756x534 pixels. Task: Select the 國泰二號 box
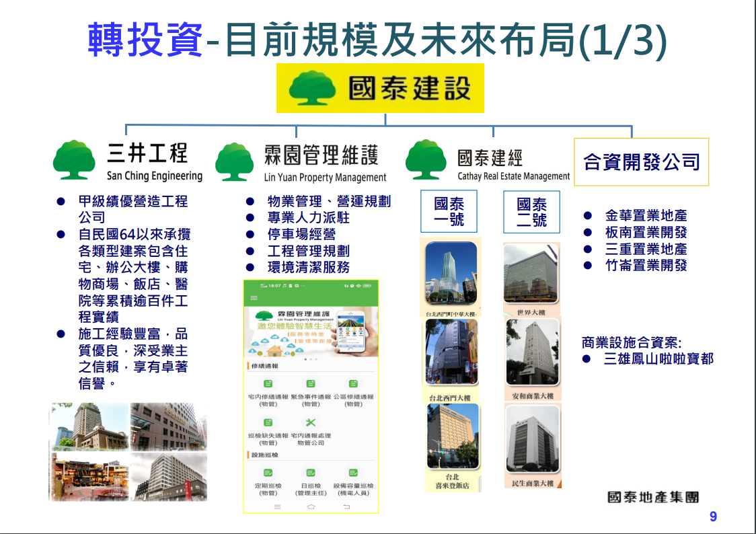tap(531, 212)
